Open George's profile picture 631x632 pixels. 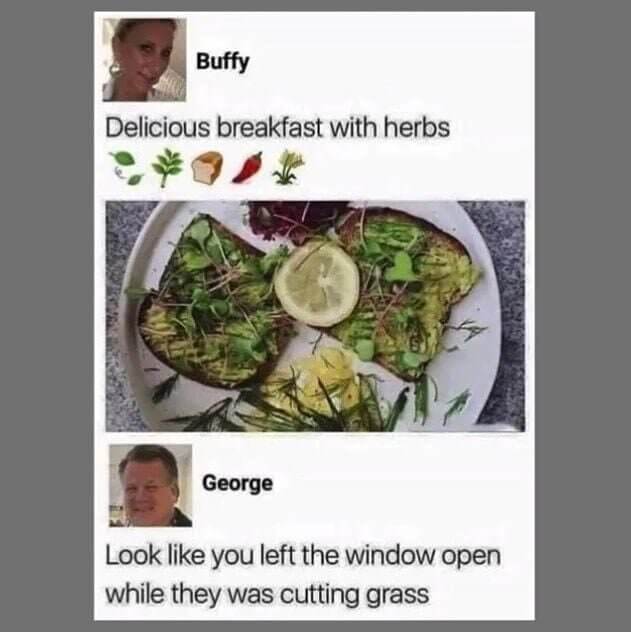tap(150, 485)
